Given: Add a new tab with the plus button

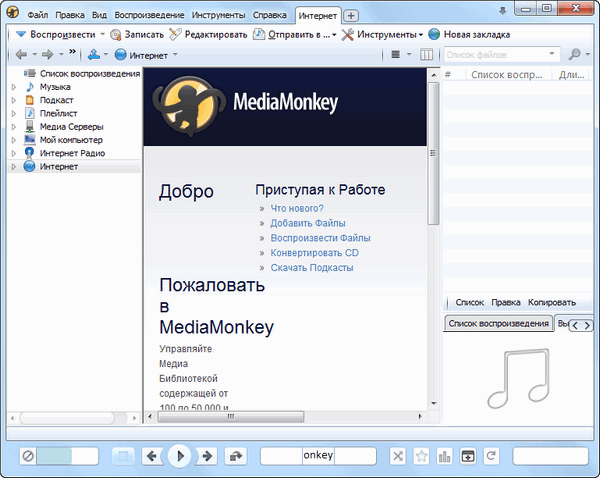Looking at the screenshot, I should tap(351, 15).
